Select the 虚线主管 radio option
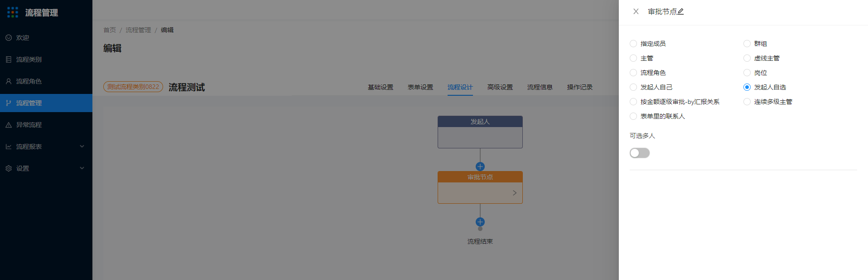The height and width of the screenshot is (280, 868). 747,58
